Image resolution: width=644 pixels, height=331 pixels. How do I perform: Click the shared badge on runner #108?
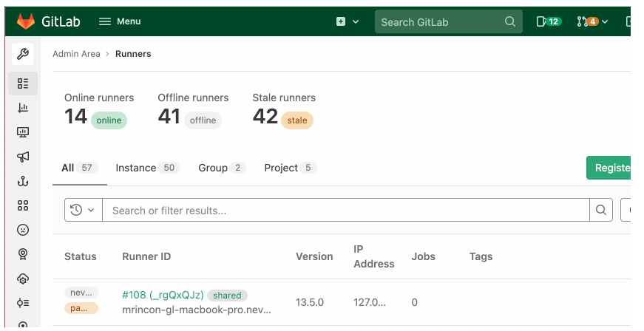click(x=227, y=296)
